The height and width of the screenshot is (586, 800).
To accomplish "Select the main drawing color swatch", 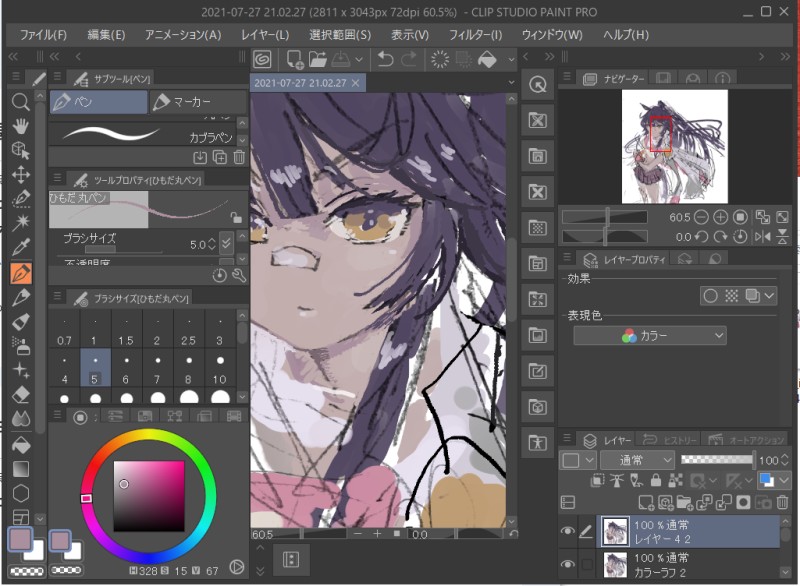I will (20, 539).
